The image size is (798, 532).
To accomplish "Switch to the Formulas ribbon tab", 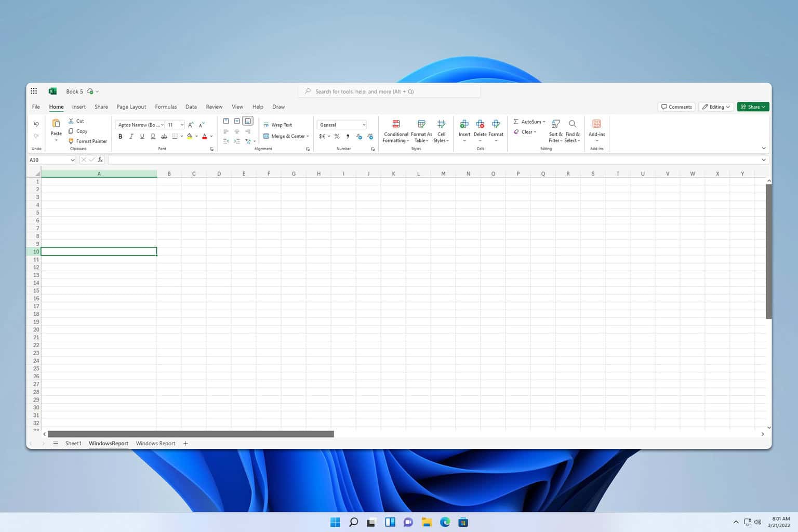I will (166, 107).
